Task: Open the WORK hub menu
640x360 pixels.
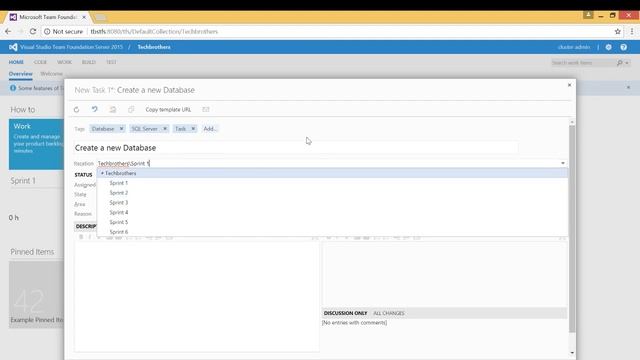Action: tap(64, 62)
